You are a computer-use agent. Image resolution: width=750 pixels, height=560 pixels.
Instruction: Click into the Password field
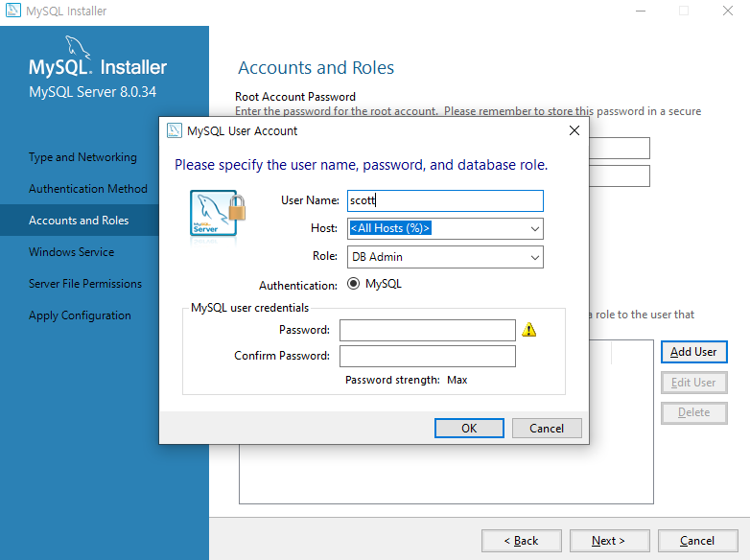point(427,330)
